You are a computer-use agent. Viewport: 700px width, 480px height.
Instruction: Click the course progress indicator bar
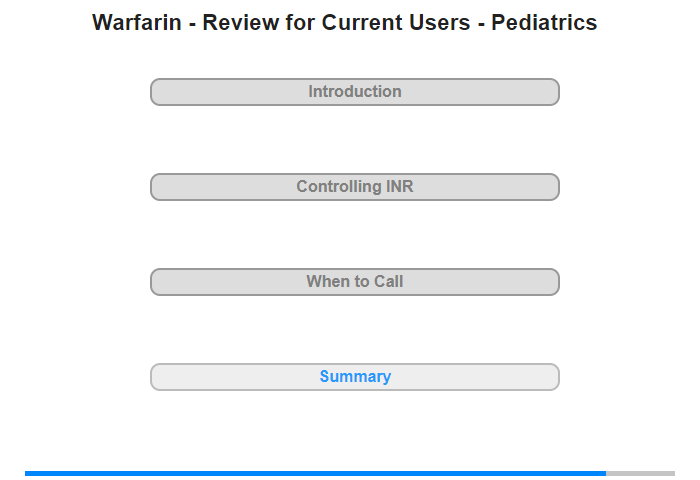click(350, 473)
